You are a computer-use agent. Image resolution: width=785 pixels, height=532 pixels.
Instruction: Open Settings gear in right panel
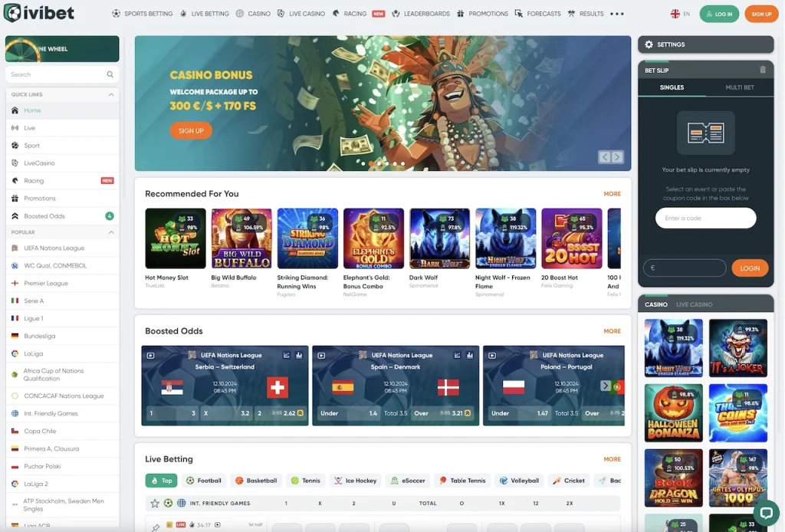(649, 44)
